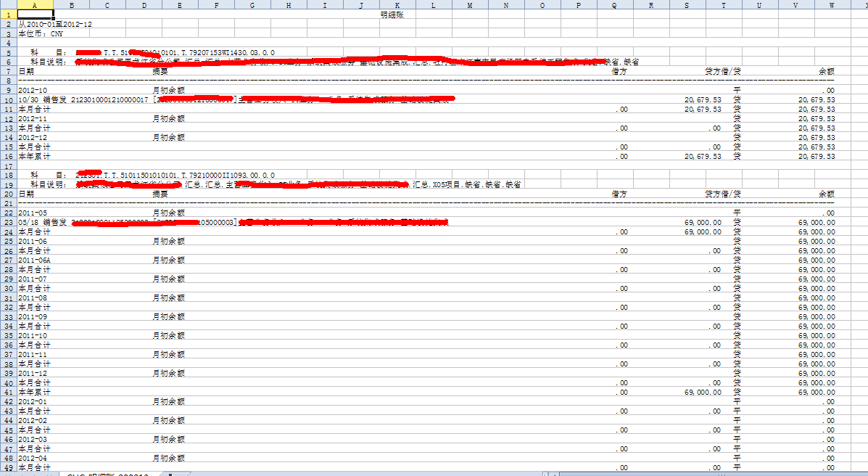The width and height of the screenshot is (868, 476).
Task: Click the 2012-04 date cell
Action: coord(33,459)
